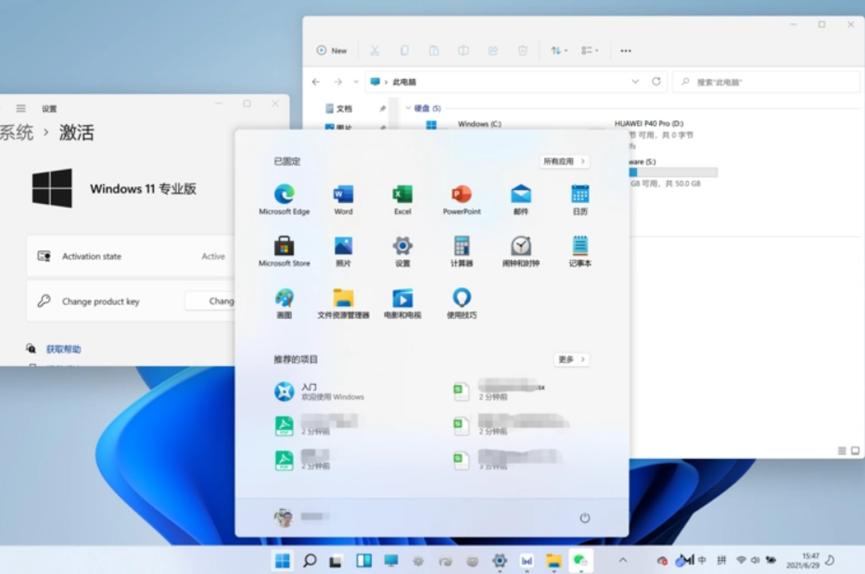
Task: Open the 画图 Paint app
Action: (284, 303)
